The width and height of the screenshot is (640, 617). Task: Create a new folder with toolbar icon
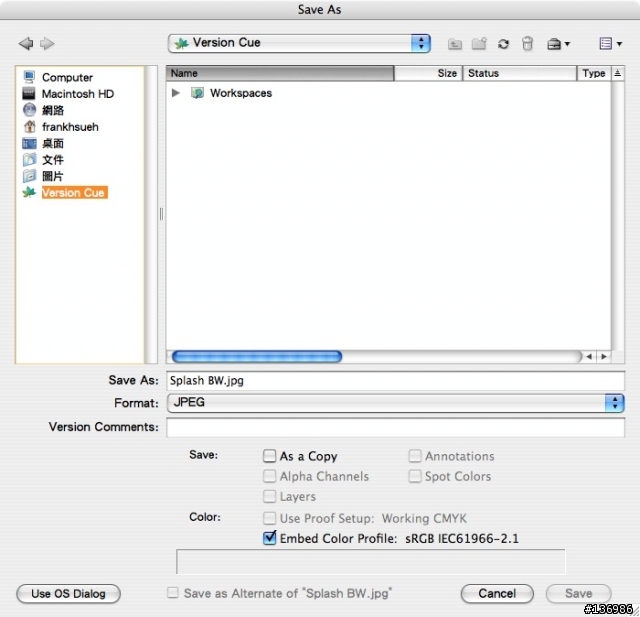click(479, 43)
